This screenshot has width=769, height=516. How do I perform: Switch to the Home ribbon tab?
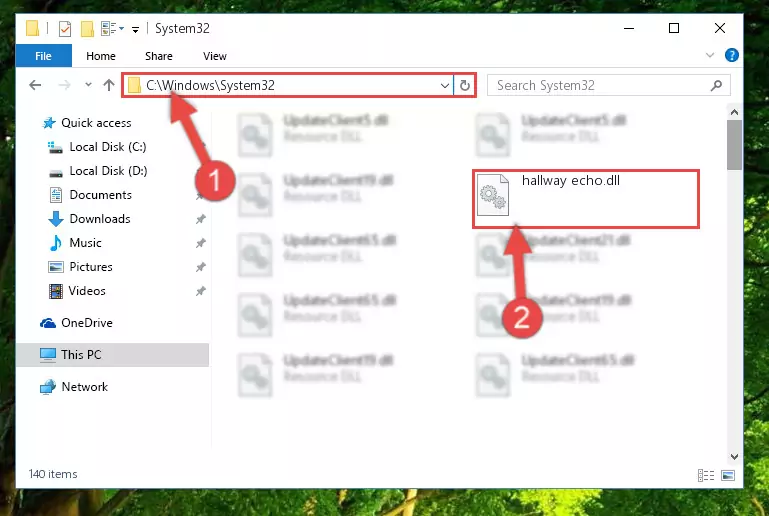tap(101, 56)
